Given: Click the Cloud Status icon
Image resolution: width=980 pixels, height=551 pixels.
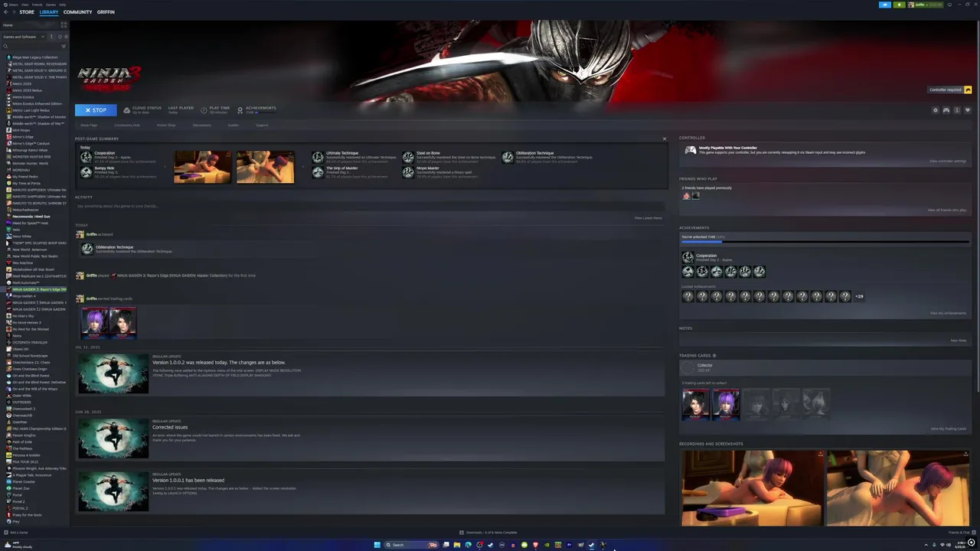Looking at the screenshot, I should (x=126, y=110).
